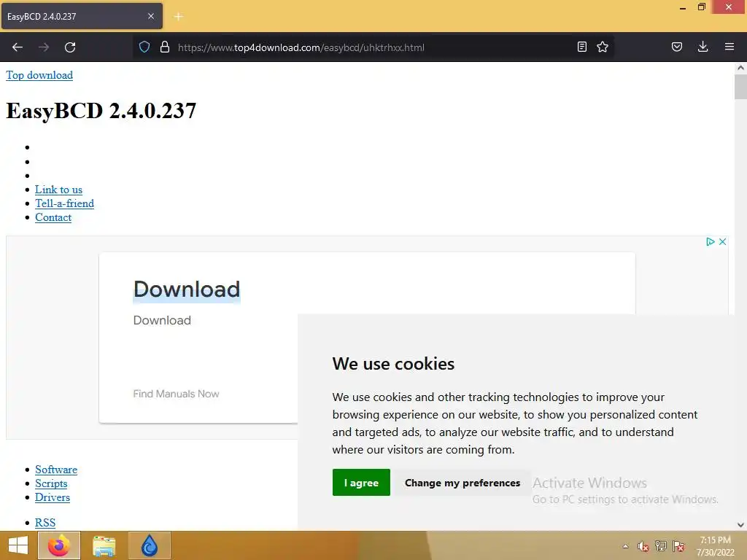
Task: Follow the Link to us link
Action: pos(58,190)
